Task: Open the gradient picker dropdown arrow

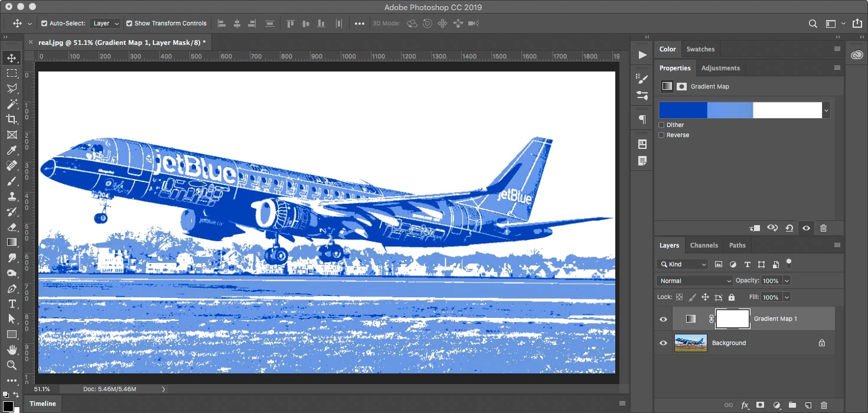Action: (826, 110)
